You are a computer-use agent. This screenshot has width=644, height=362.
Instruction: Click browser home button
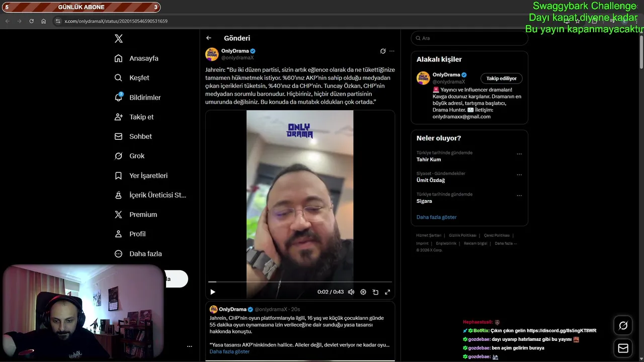pyautogui.click(x=43, y=21)
